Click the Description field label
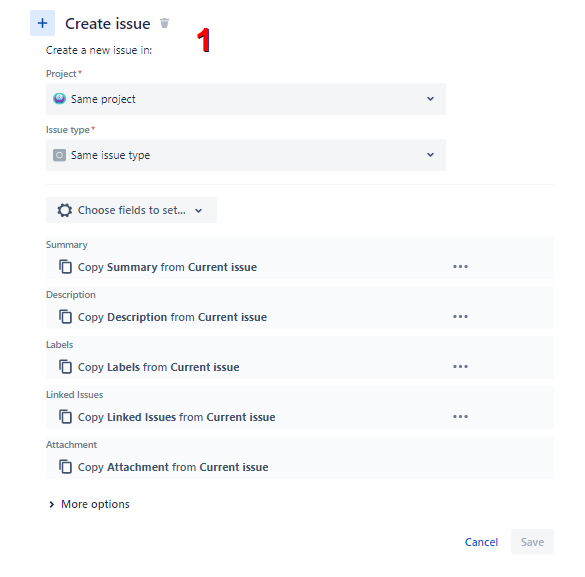585x577 pixels. tap(71, 295)
